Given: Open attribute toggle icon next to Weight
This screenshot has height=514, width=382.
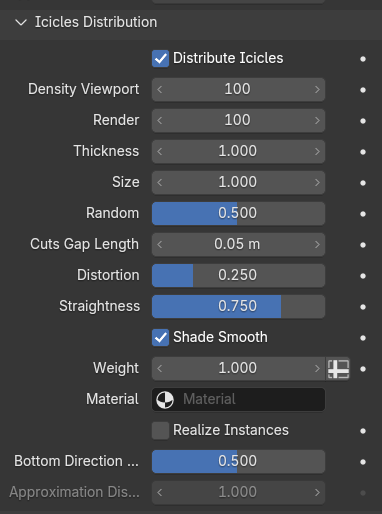Looking at the screenshot, I should click(x=338, y=368).
